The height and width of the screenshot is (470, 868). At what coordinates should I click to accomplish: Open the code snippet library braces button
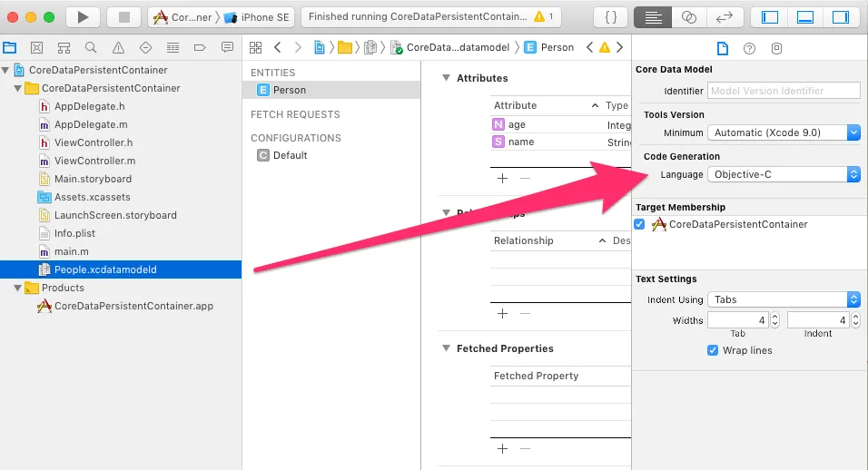click(x=610, y=17)
